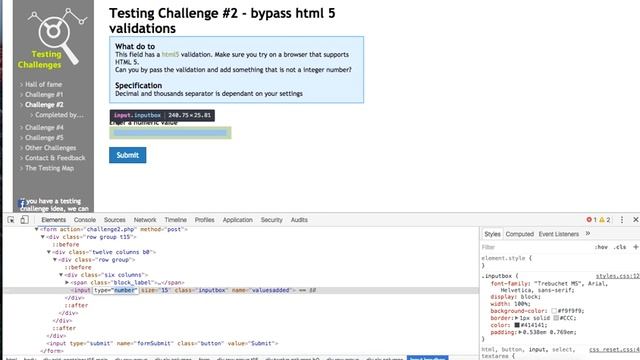The height and width of the screenshot is (360, 640).
Task: Click the border #CCC color swatch
Action: click(556, 318)
